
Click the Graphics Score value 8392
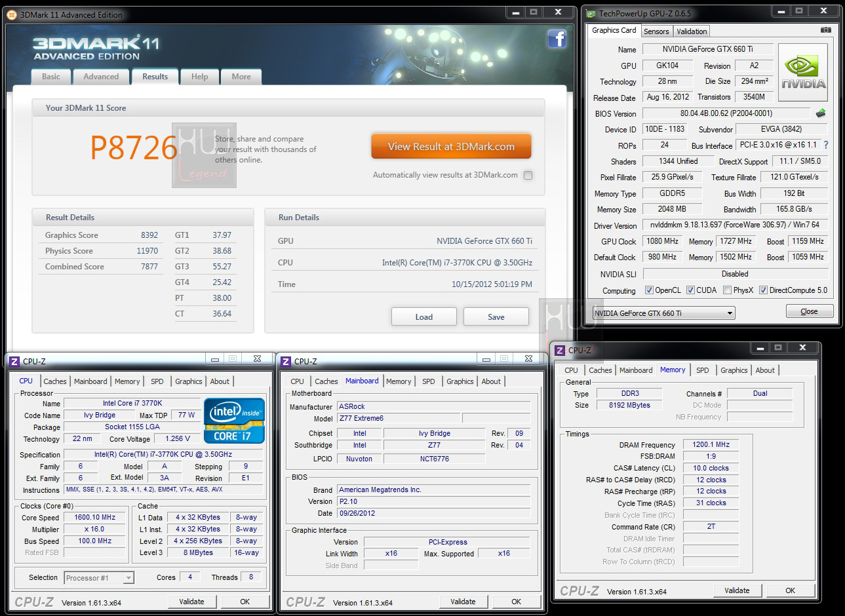(x=149, y=235)
